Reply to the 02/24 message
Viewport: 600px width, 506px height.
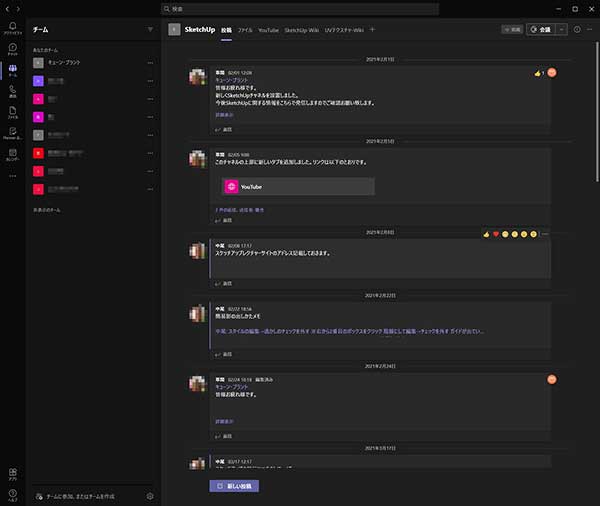click(x=223, y=436)
